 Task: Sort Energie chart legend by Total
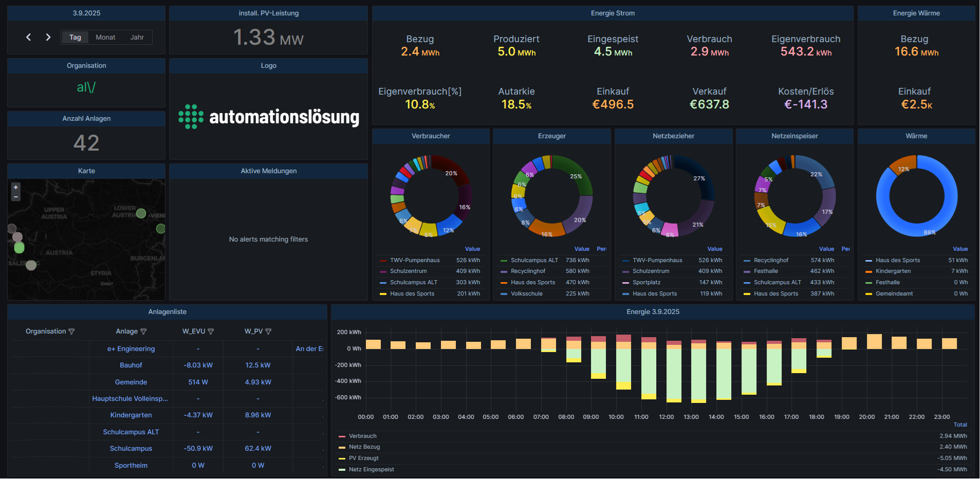click(960, 425)
